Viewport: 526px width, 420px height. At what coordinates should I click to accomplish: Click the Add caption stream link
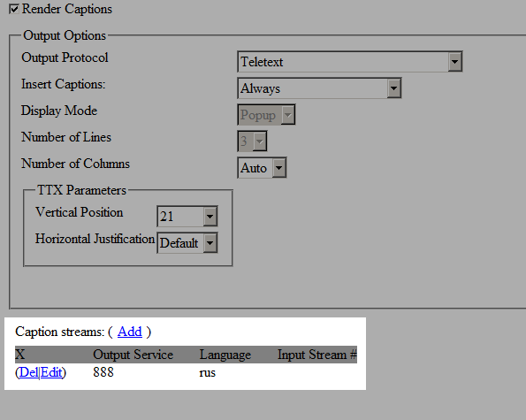129,332
